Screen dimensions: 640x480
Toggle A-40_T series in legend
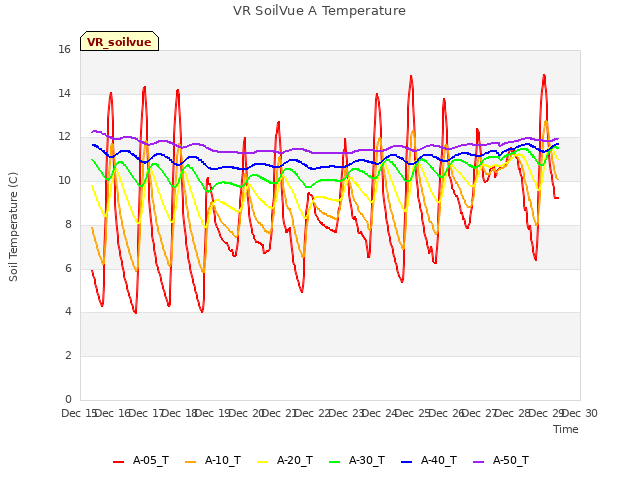429,460
